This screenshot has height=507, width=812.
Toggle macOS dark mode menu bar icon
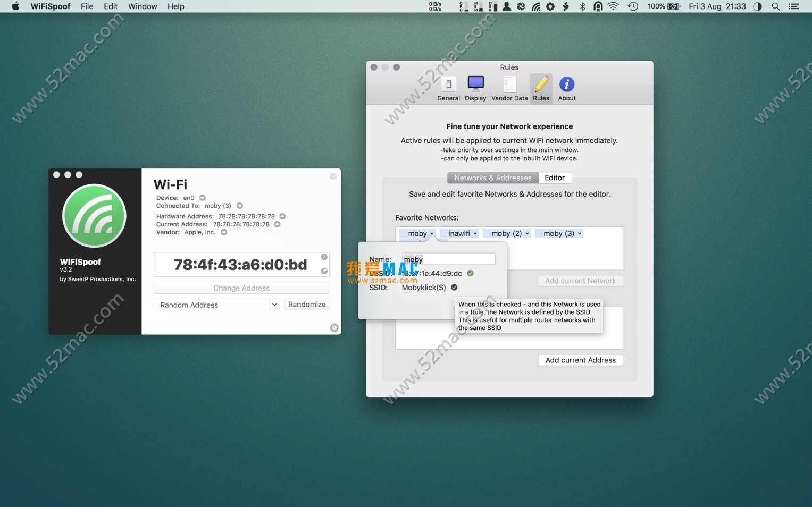click(x=757, y=6)
